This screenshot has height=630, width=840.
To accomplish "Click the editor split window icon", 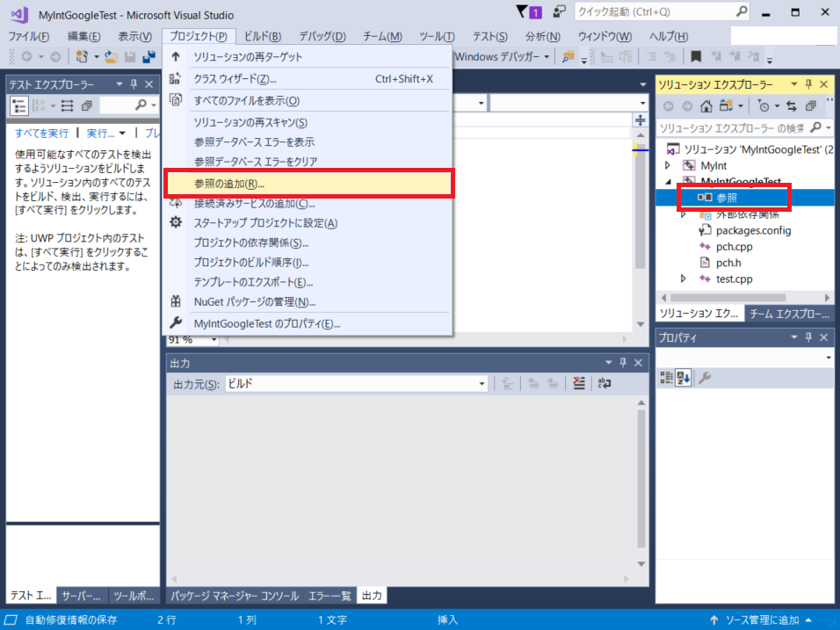I will pyautogui.click(x=641, y=120).
